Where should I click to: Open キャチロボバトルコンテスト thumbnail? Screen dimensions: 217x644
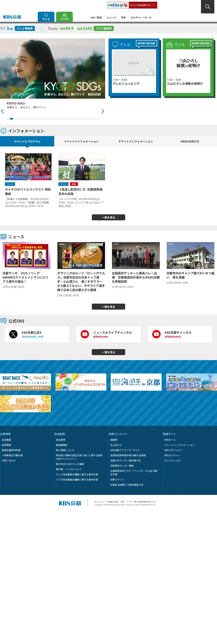point(28,167)
